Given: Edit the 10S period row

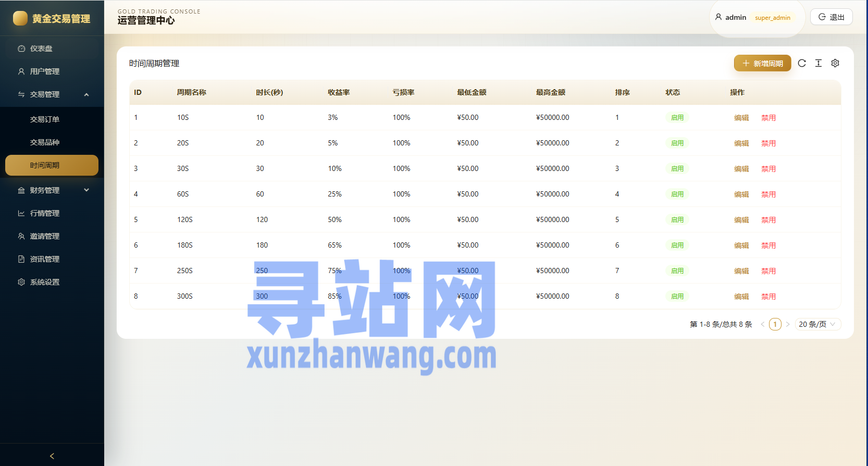Looking at the screenshot, I should click(x=741, y=118).
